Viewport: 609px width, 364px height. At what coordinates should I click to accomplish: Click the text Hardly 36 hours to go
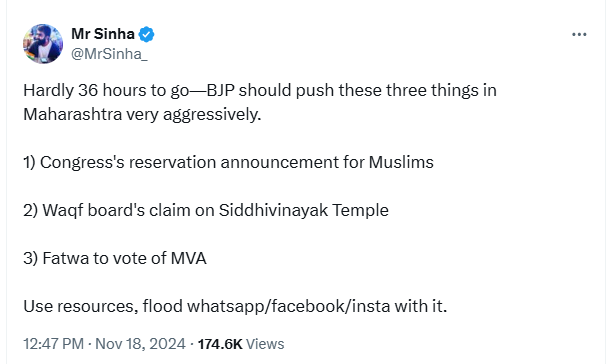coord(106,91)
